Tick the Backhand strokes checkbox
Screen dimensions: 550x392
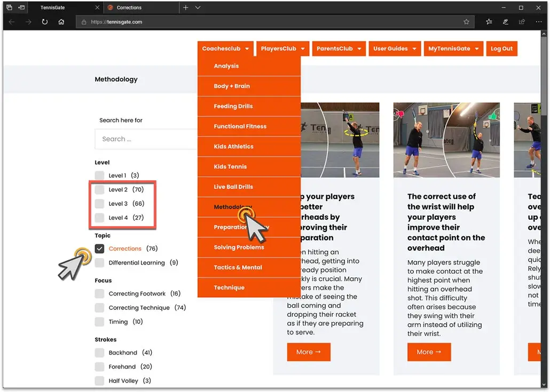[x=100, y=353]
